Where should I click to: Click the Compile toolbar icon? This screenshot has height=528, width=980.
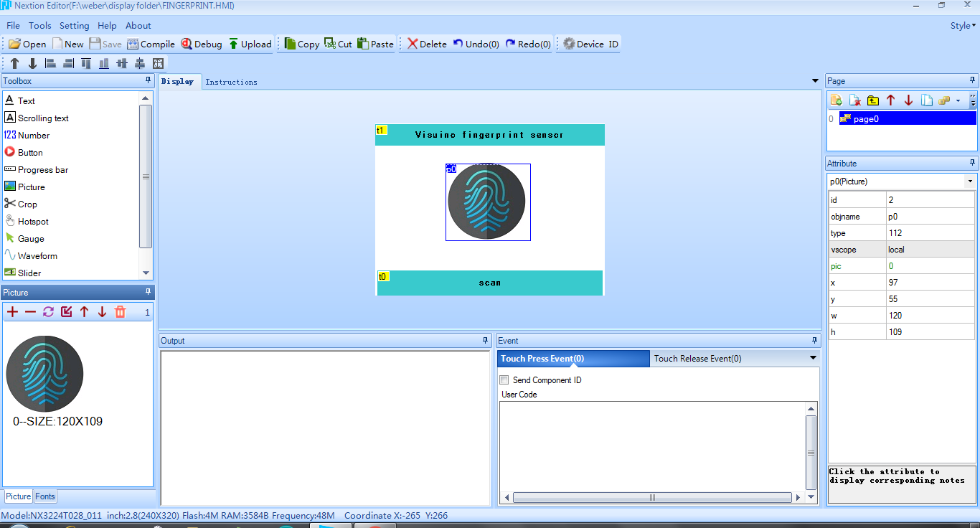151,44
